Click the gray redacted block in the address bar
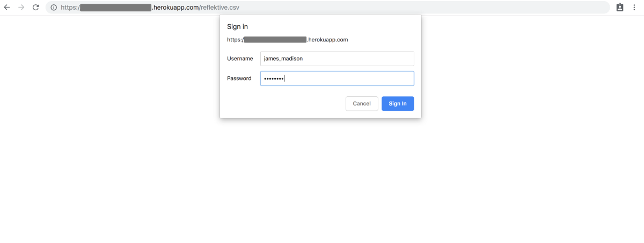 point(115,8)
